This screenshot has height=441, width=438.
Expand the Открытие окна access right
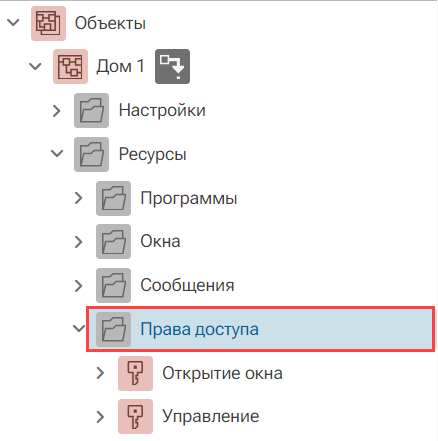click(x=100, y=373)
